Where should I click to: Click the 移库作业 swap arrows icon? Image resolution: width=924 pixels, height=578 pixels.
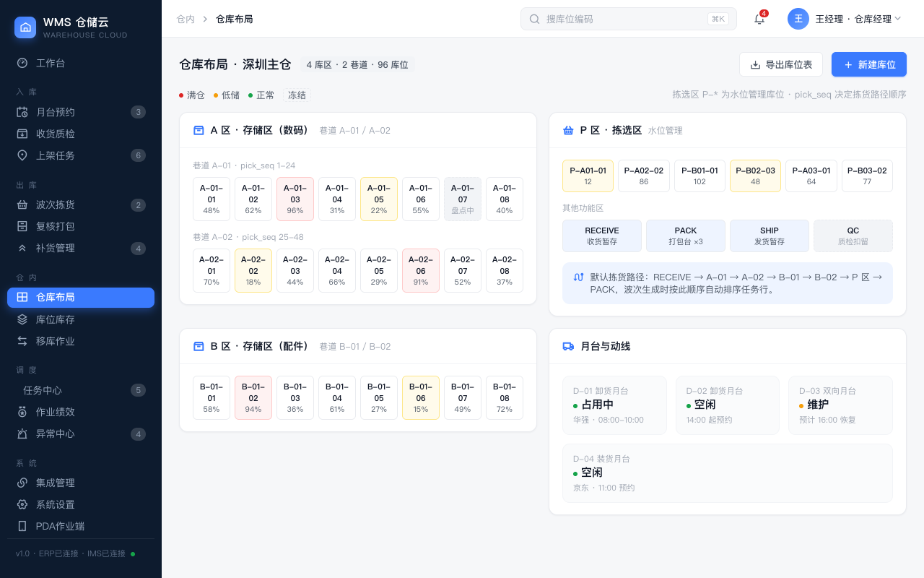coord(22,341)
